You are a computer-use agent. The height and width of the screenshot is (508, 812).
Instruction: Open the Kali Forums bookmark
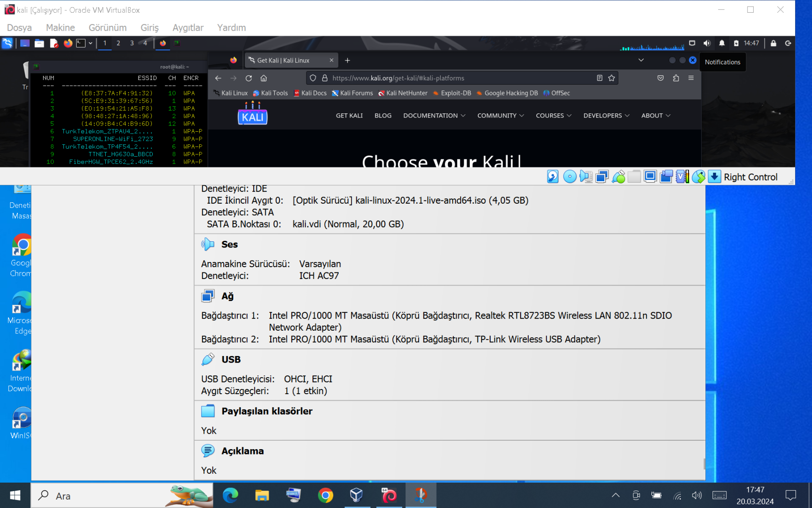[x=352, y=93]
